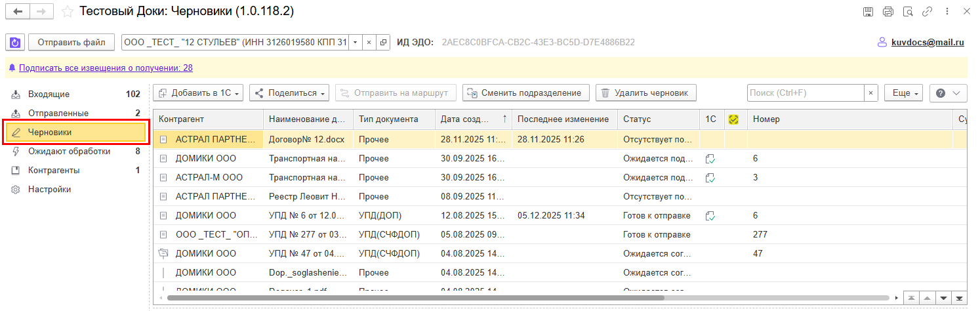Open the "Настройки" section in sidebar
The height and width of the screenshot is (311, 980).
[49, 189]
